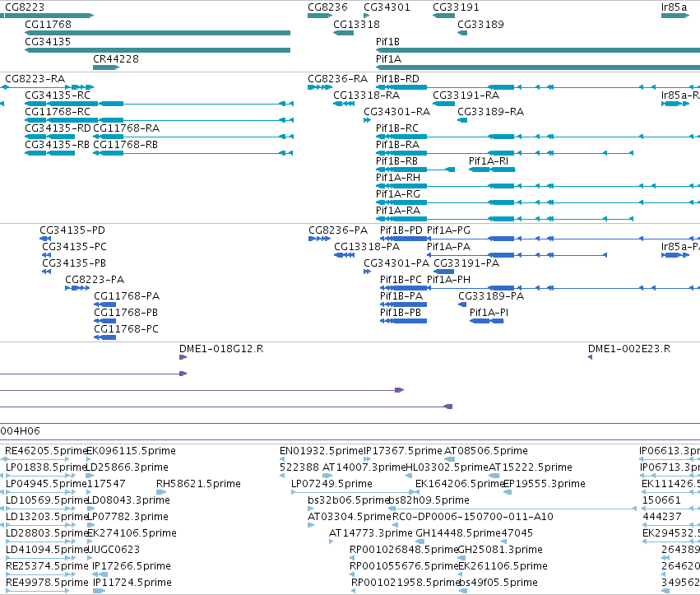Click protein CG13318-PA label

367,247
